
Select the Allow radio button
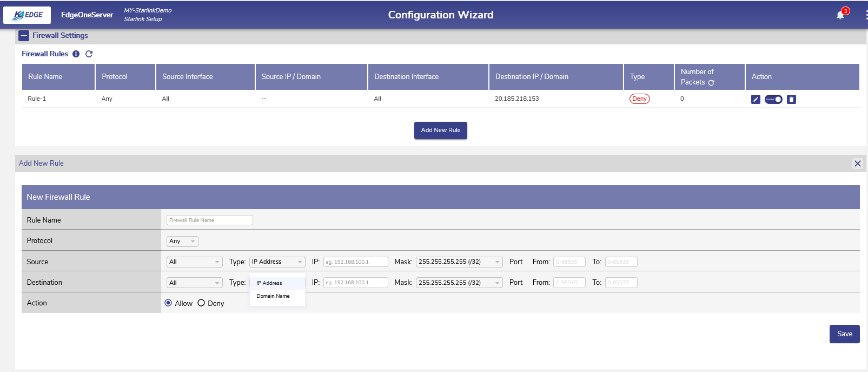pos(168,303)
